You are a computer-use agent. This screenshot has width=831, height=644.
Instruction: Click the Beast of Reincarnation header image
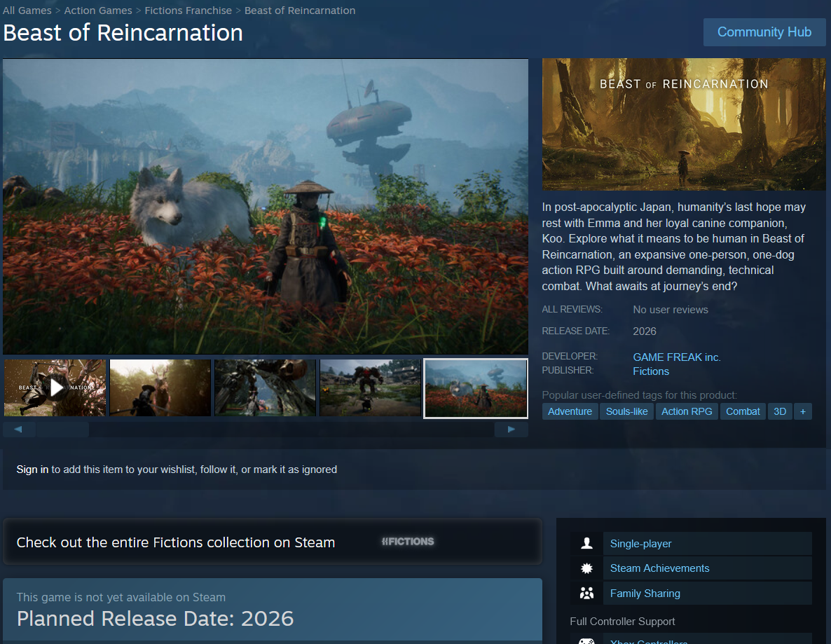[684, 124]
